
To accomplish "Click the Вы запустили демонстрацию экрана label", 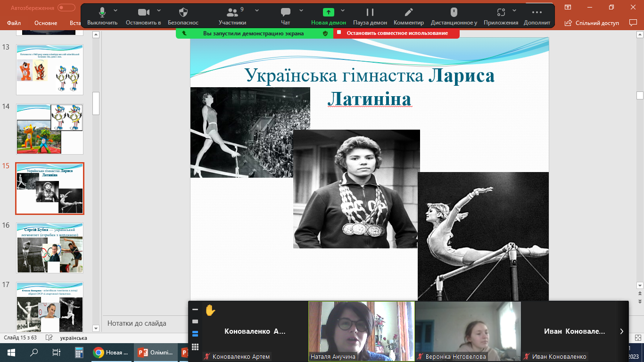I will pos(253,33).
